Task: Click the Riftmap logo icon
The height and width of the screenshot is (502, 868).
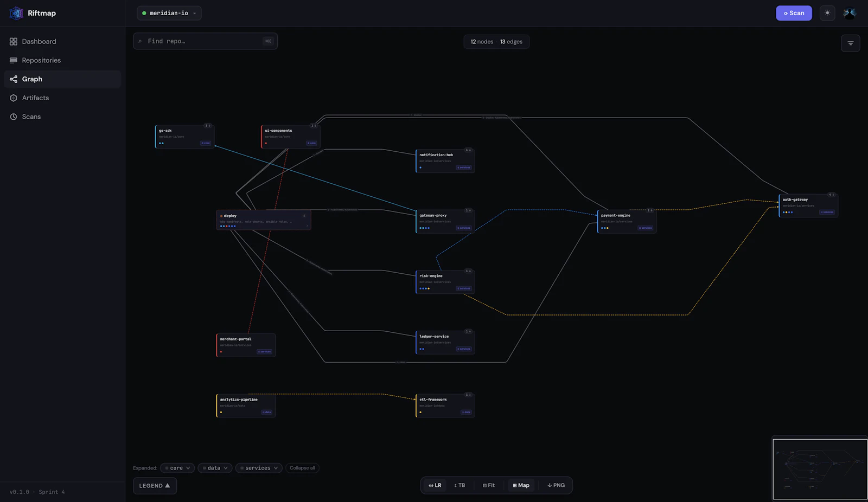Action: point(16,13)
